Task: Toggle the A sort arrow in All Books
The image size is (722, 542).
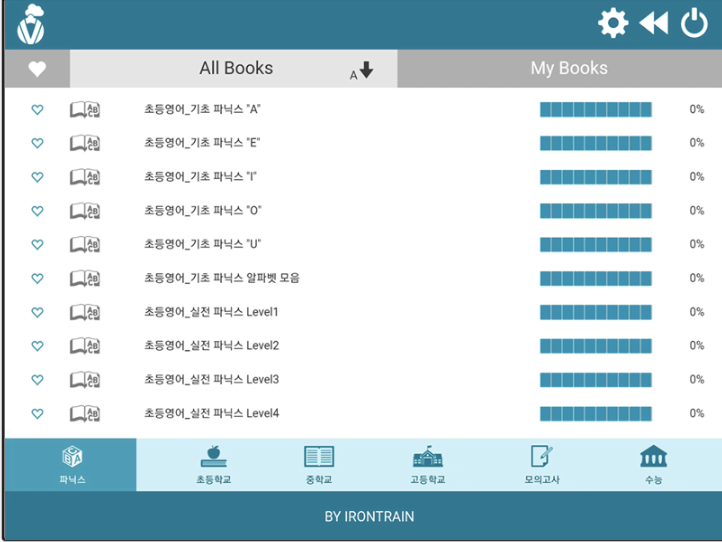Action: click(x=361, y=71)
